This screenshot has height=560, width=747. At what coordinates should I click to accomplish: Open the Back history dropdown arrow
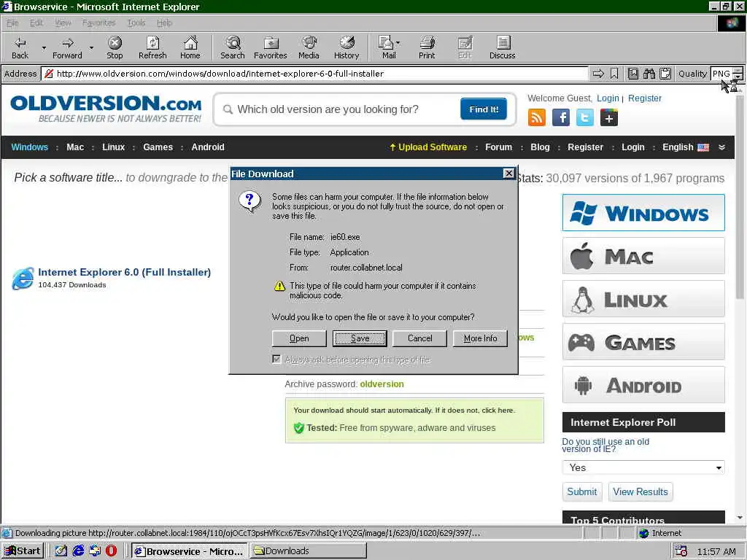44,47
